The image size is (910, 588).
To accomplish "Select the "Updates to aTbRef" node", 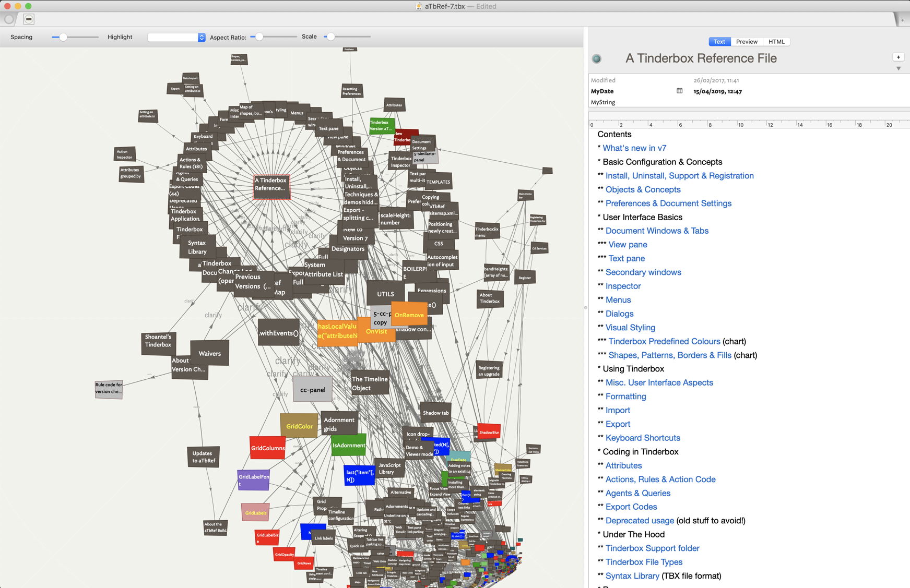I will [x=203, y=457].
